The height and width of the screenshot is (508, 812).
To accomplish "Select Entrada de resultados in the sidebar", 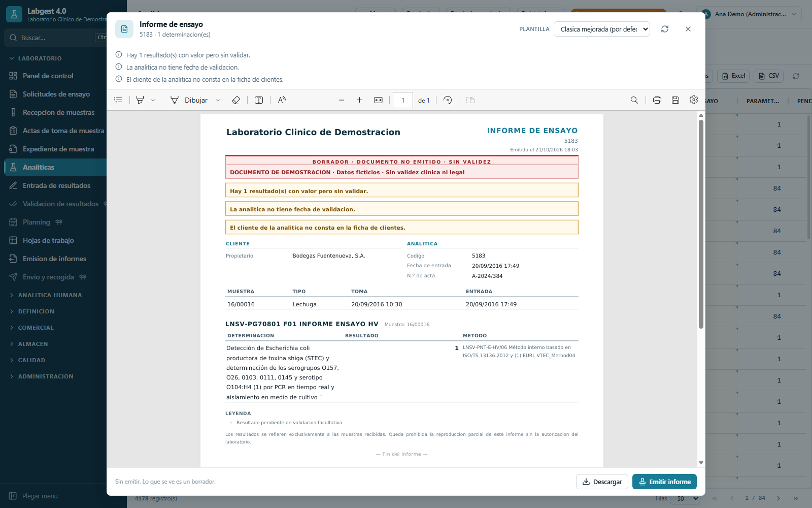I will [55, 185].
